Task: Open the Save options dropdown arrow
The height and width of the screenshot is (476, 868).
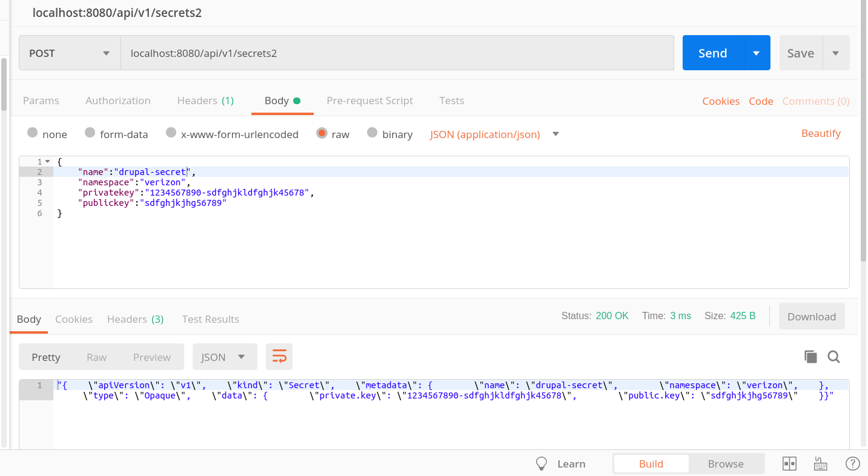Action: [x=836, y=53]
